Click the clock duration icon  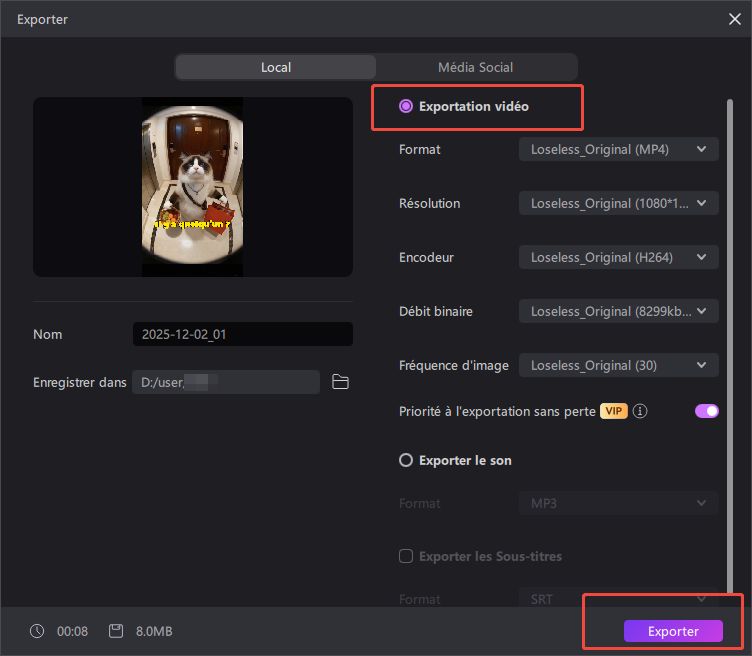37,631
